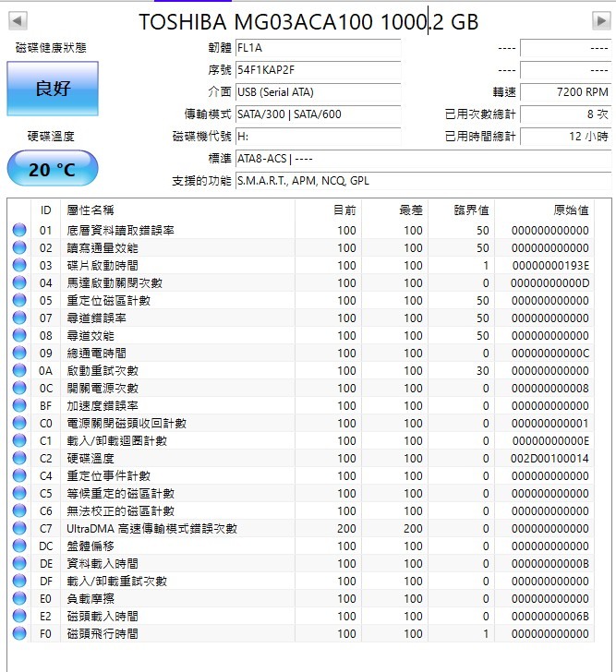Click the serial number field 54F1KAP2F
This screenshot has width=616, height=672.
pos(317,69)
